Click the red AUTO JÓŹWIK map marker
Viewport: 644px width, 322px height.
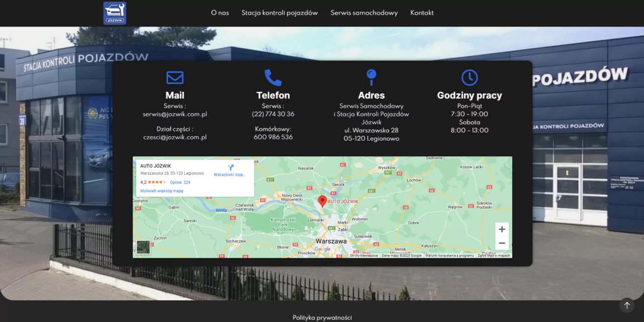pyautogui.click(x=322, y=201)
